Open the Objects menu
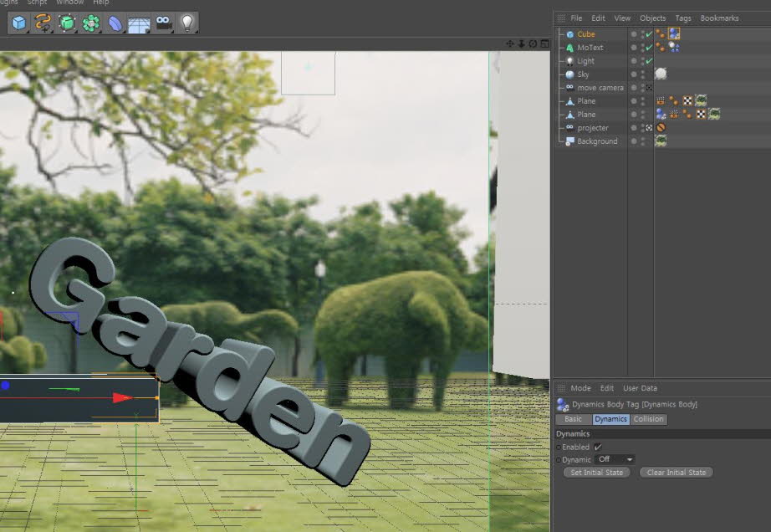 click(x=652, y=18)
